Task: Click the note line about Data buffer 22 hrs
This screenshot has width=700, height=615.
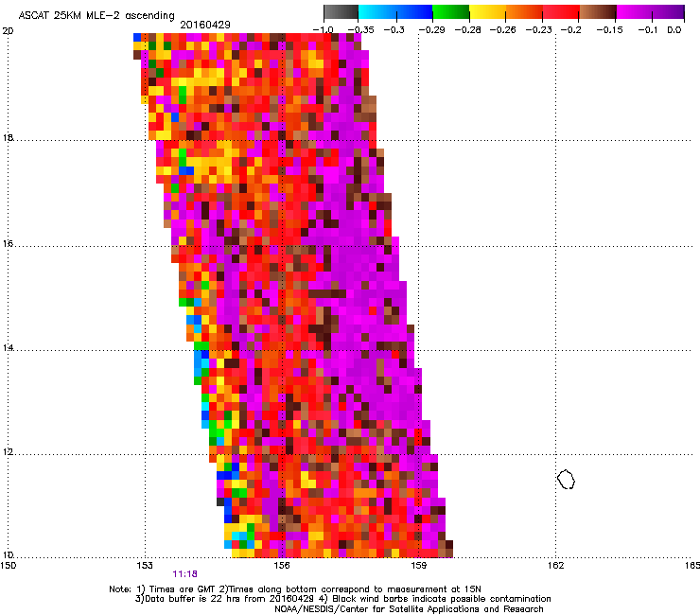Action: tap(342, 599)
